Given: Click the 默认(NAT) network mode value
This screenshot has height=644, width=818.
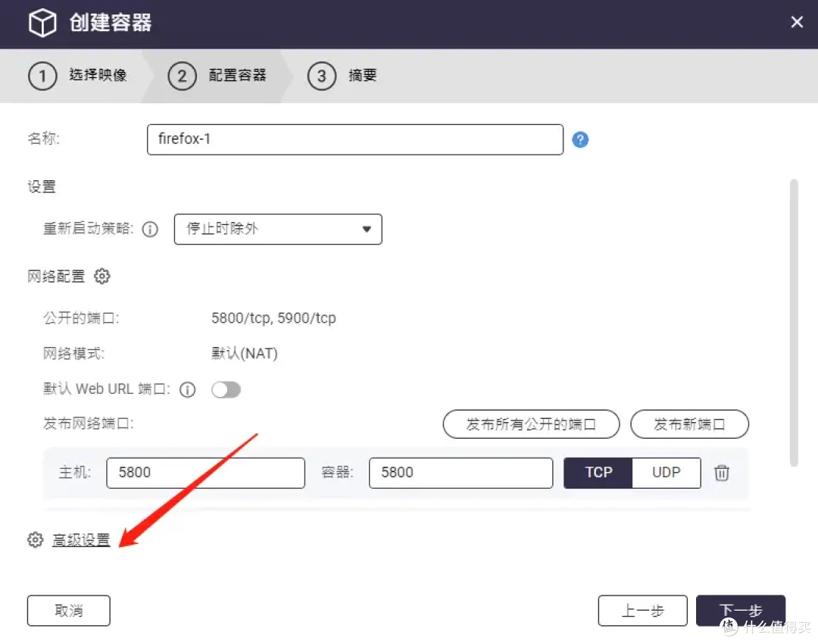Looking at the screenshot, I should 244,354.
